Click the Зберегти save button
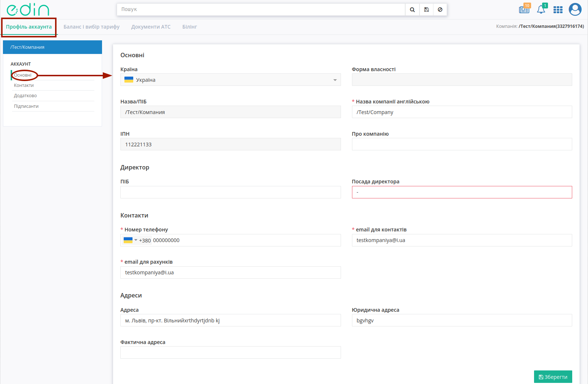Screen dimensions: 588x384 (553, 377)
